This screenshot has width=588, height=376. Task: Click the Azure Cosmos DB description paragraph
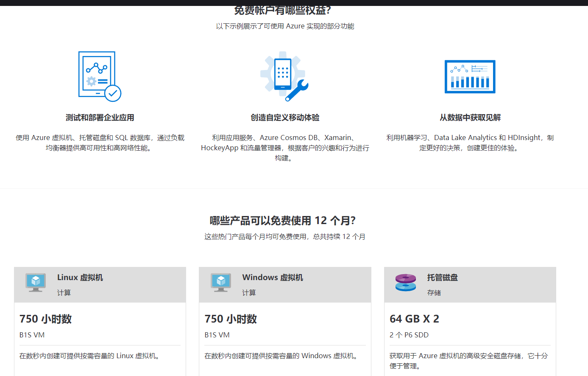point(285,148)
